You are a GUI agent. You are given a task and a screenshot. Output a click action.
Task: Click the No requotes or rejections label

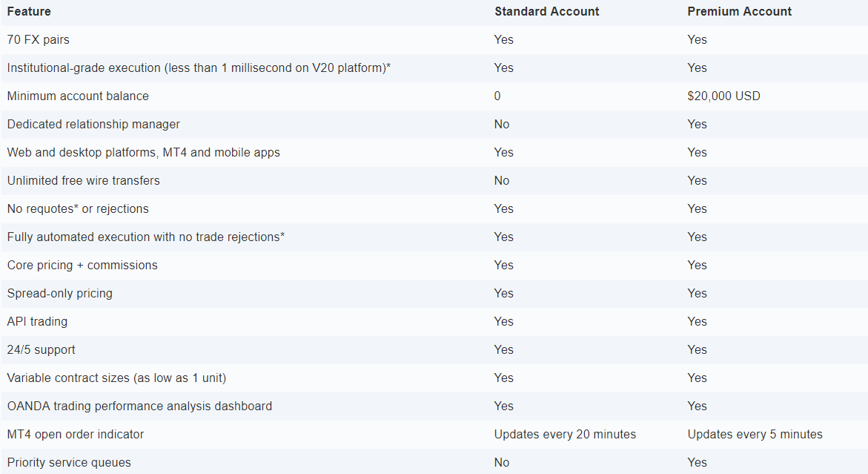pos(78,209)
